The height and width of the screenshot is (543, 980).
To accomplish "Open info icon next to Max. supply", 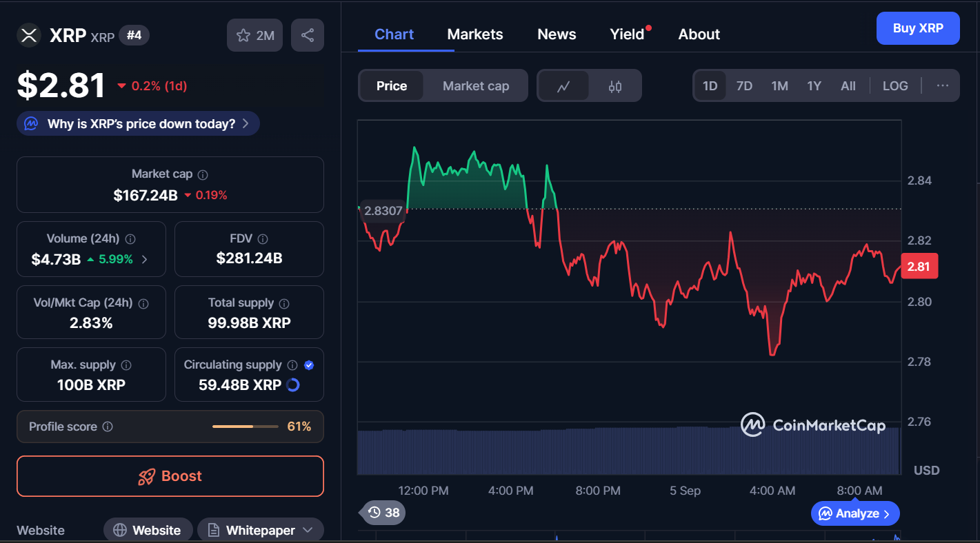I will pyautogui.click(x=126, y=365).
